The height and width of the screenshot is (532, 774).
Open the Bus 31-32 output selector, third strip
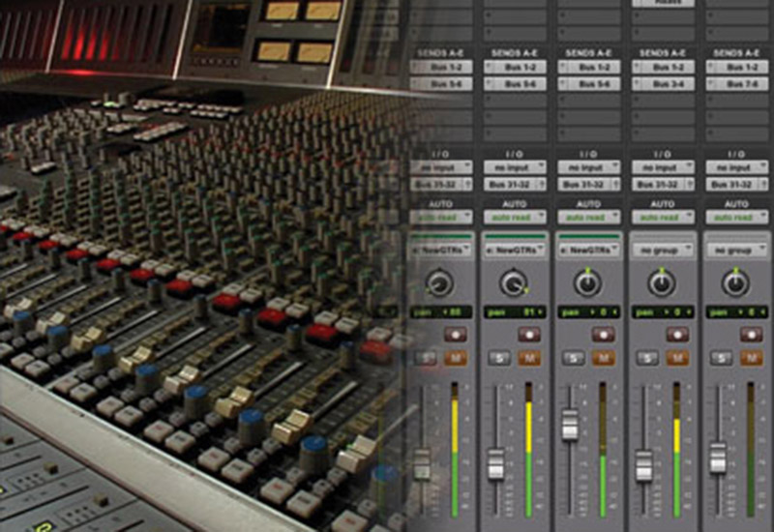click(x=589, y=185)
